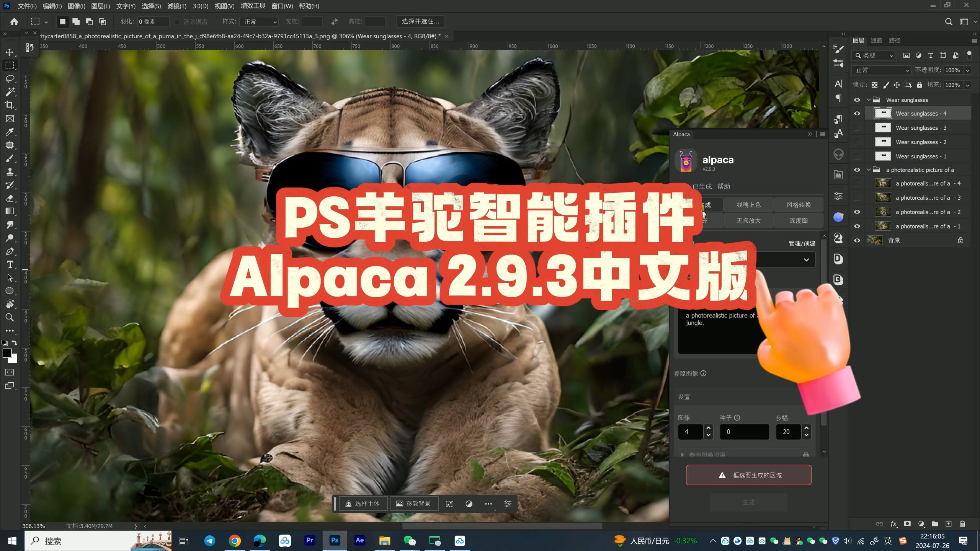Open the 样式 style dropdown
Image resolution: width=980 pixels, height=551 pixels.
259,22
